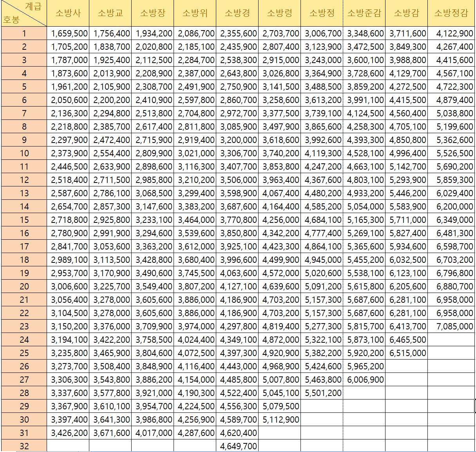Select the 소방위 column header
The height and width of the screenshot is (452, 476).
pyautogui.click(x=195, y=13)
